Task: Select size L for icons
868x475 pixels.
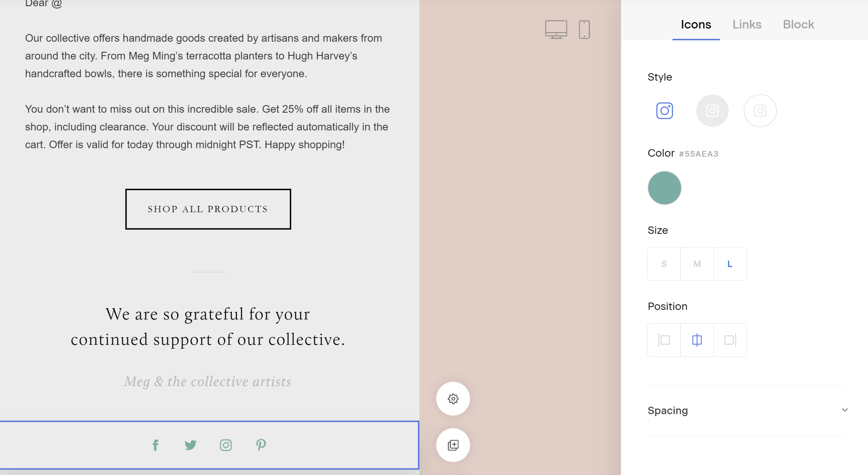Action: [x=730, y=264]
